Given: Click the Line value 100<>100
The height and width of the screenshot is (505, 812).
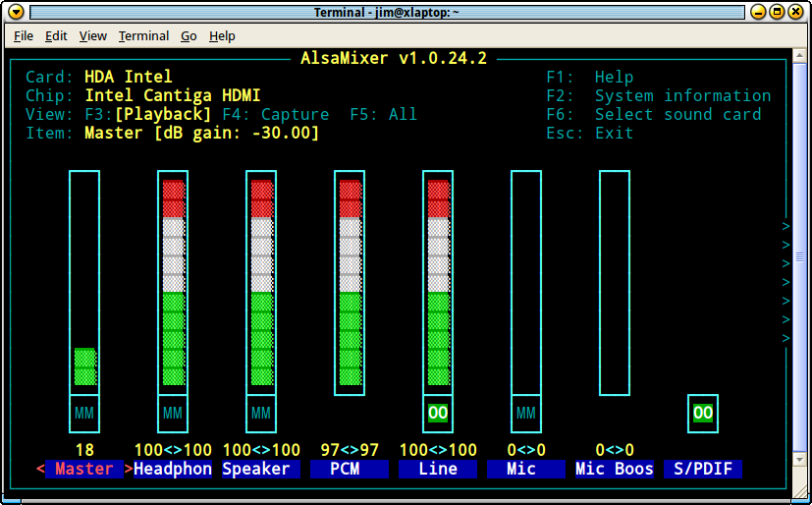Looking at the screenshot, I should (x=438, y=450).
